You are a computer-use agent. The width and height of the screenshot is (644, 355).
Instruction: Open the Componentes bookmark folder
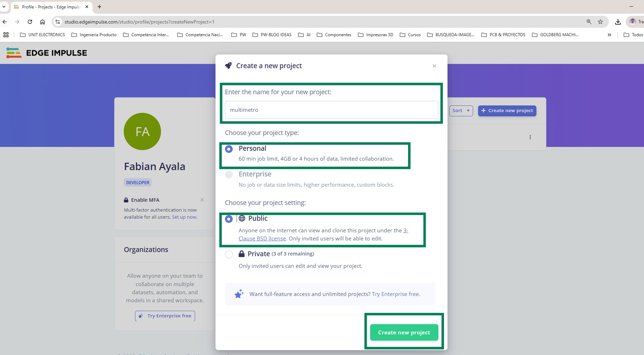(x=334, y=35)
